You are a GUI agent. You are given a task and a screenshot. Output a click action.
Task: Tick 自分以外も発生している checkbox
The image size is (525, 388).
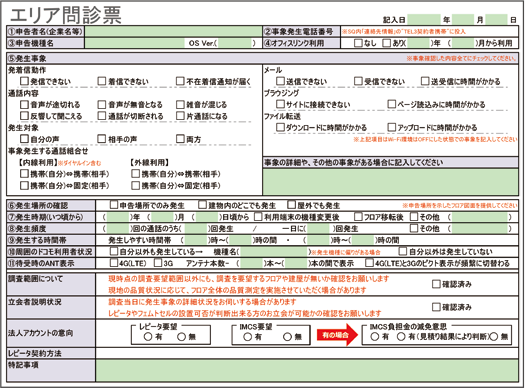[x=114, y=251]
